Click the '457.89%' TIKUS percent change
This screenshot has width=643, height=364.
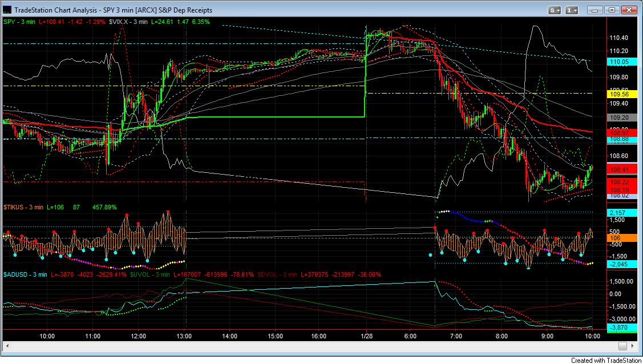coord(104,208)
